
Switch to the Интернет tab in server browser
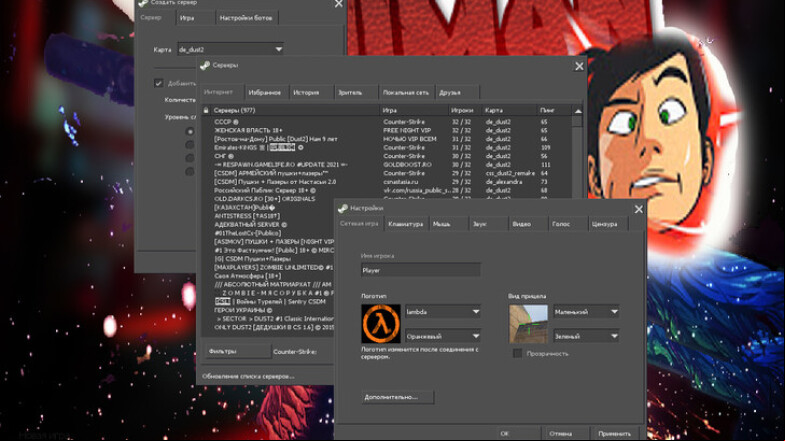222,92
